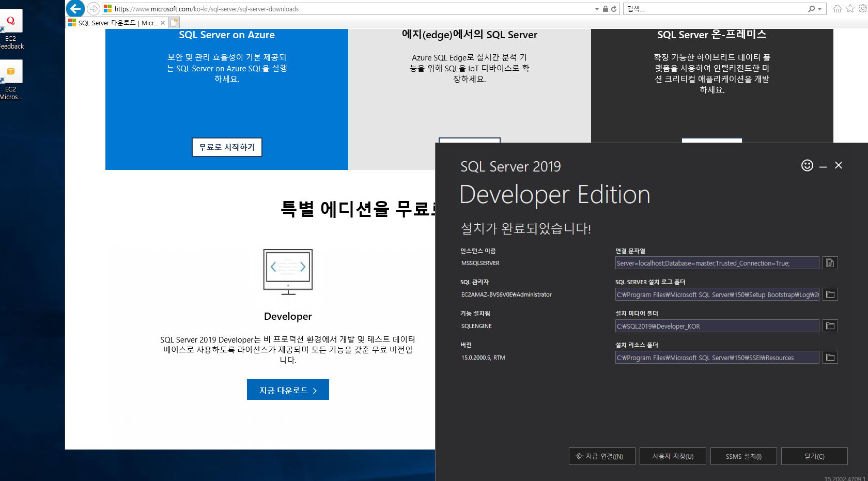Click the 사용자 지정(U) button
The image size is (868, 481).
[673, 456]
